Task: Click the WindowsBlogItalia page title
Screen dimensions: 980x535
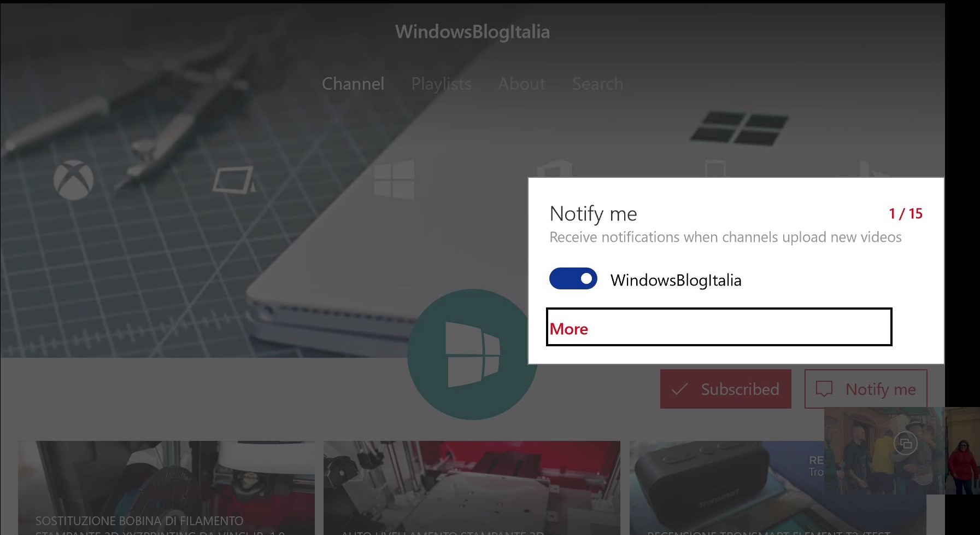Action: tap(472, 32)
